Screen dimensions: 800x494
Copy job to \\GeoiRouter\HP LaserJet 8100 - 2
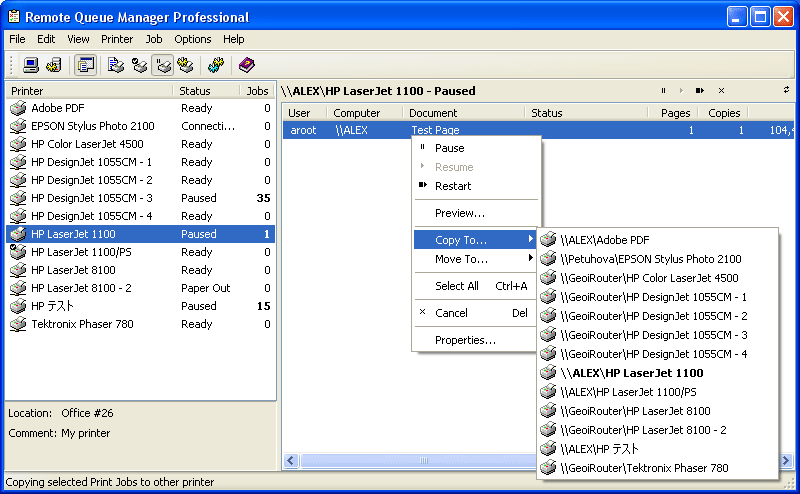coord(658,430)
